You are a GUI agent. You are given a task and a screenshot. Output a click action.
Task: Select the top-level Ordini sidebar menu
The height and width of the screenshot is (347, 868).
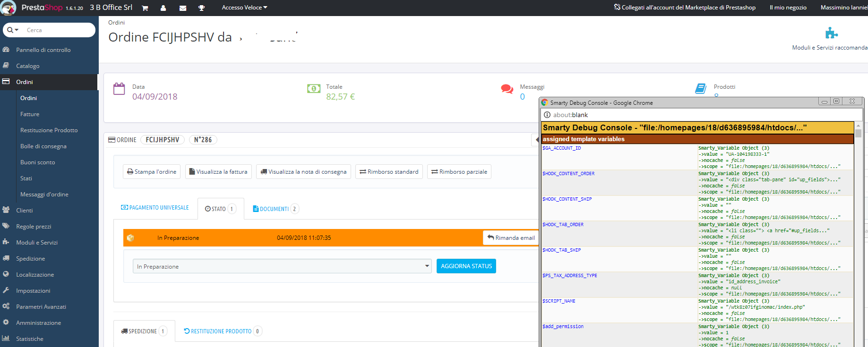tap(49, 82)
